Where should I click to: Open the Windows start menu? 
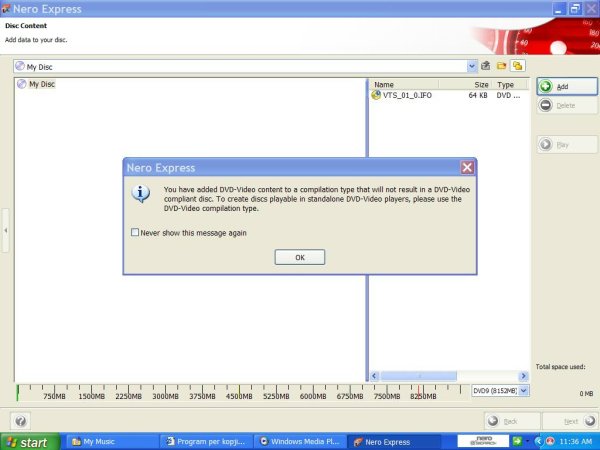coord(30,442)
